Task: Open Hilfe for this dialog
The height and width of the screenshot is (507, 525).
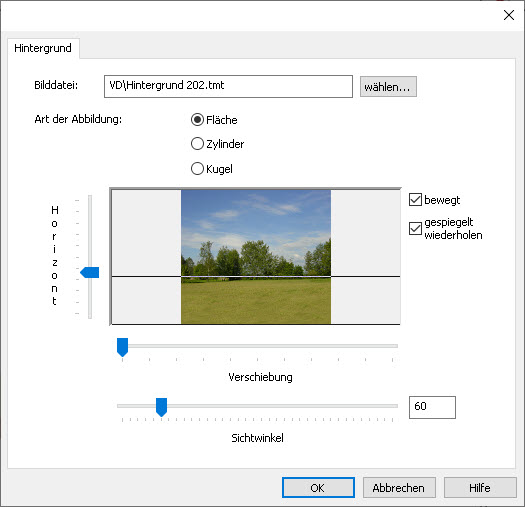Action: point(480,488)
